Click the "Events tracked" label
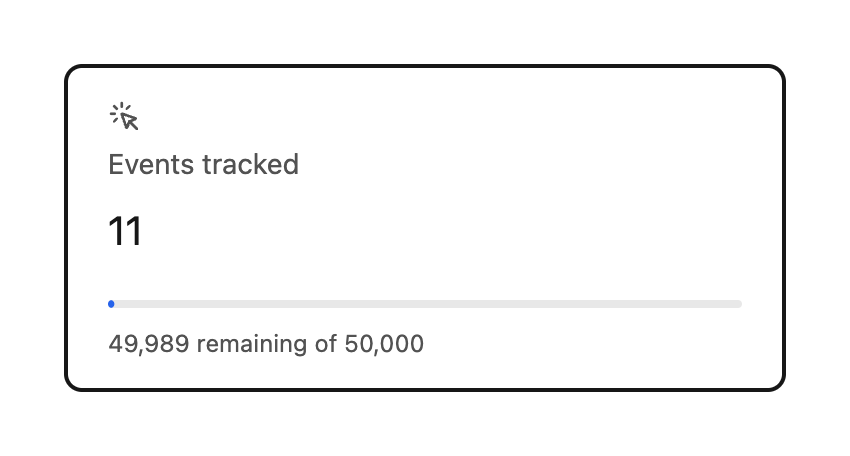The width and height of the screenshot is (850, 456). (x=203, y=164)
